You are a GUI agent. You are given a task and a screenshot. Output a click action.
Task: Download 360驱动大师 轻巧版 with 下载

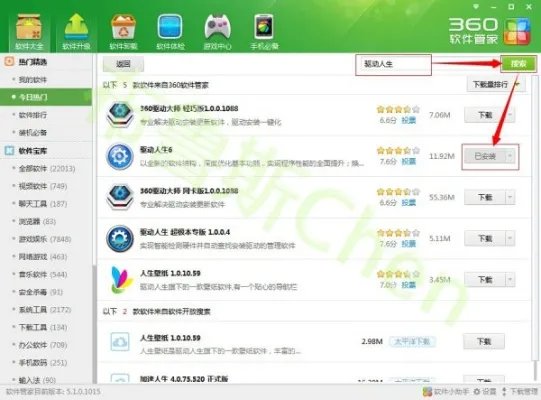coord(485,115)
